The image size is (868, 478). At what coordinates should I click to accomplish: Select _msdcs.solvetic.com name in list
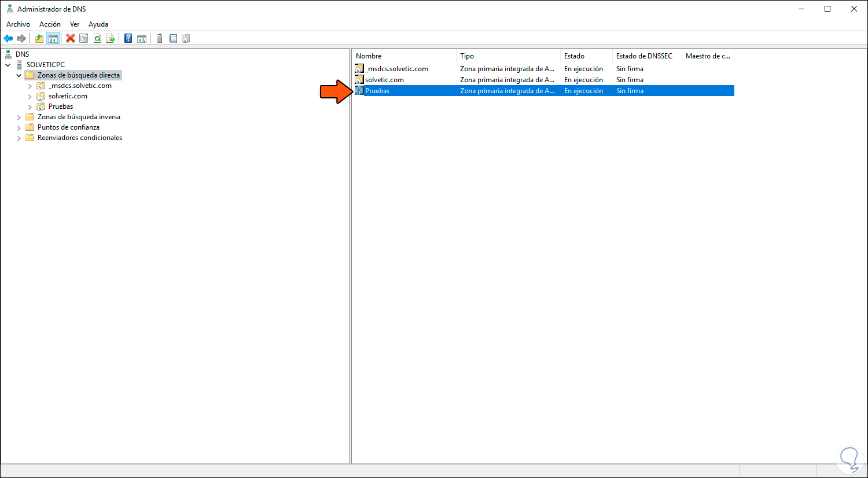[x=397, y=69]
